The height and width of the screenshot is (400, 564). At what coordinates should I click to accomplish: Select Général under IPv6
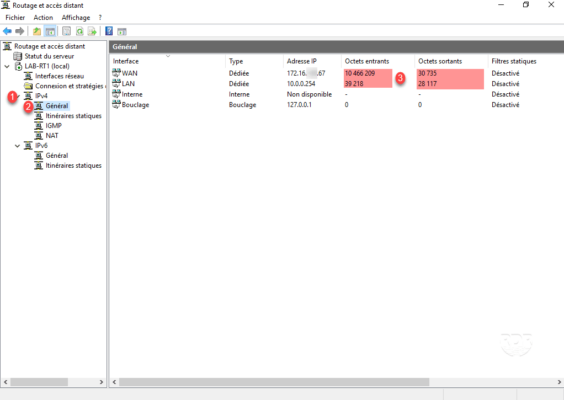57,155
